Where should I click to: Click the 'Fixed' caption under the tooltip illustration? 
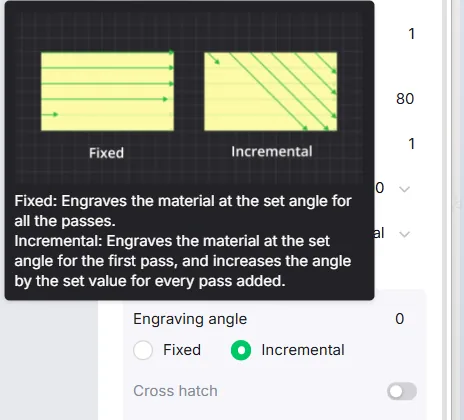[106, 153]
